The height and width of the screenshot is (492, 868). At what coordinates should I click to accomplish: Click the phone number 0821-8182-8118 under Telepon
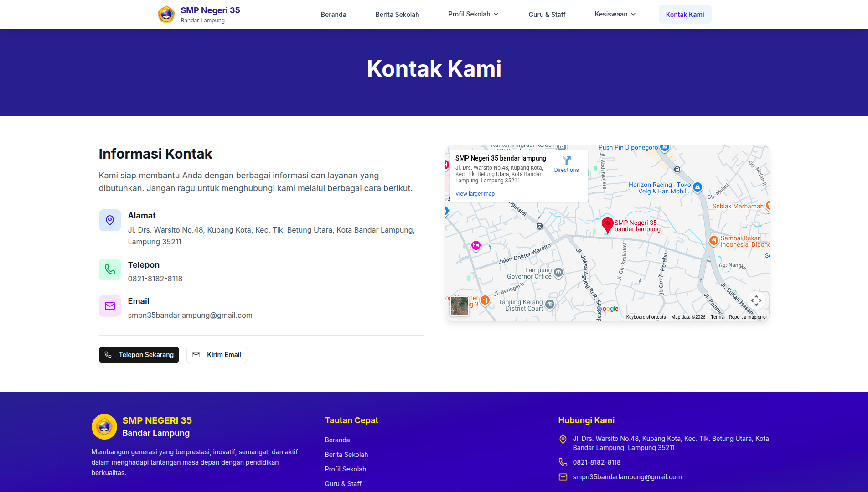click(155, 279)
